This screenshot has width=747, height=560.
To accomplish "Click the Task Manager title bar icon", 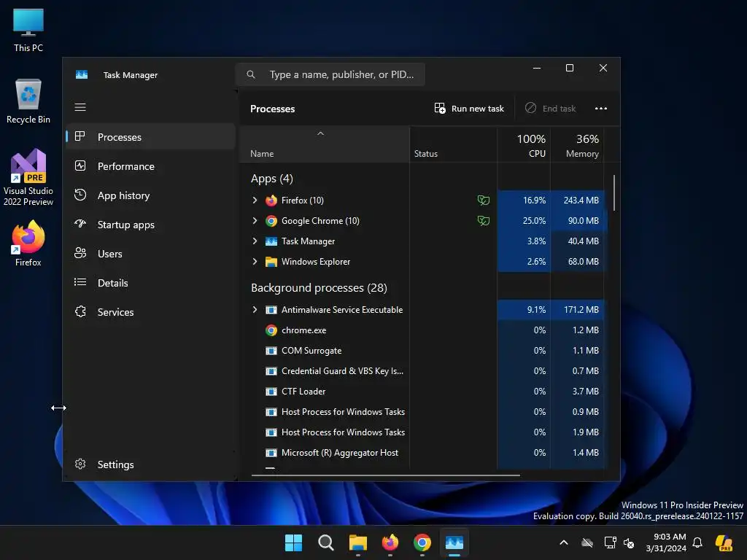I will coord(82,75).
